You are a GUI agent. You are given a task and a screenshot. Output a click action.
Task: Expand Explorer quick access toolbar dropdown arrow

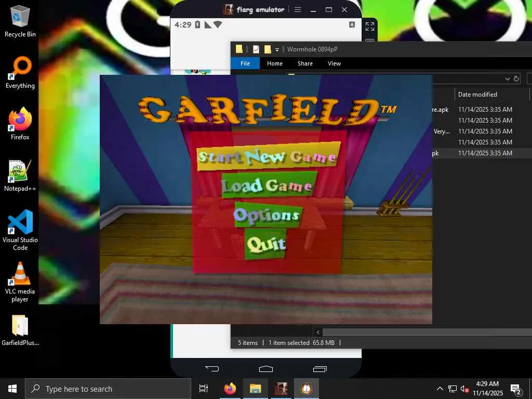pyautogui.click(x=277, y=50)
